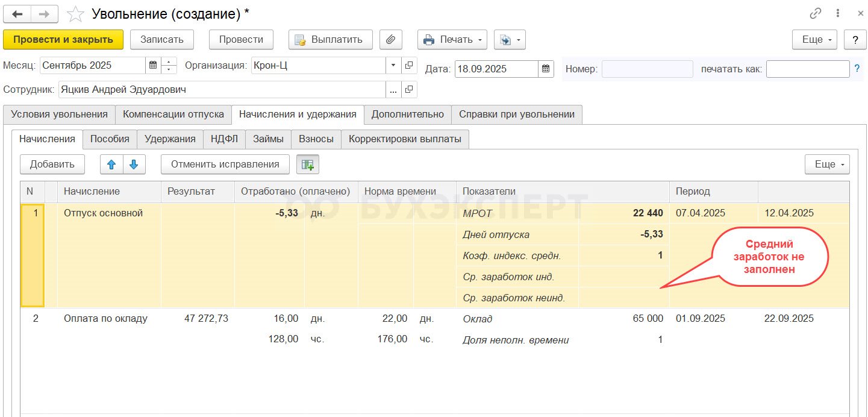
Task: Open the Организация dropdown list
Action: pyautogui.click(x=393, y=65)
